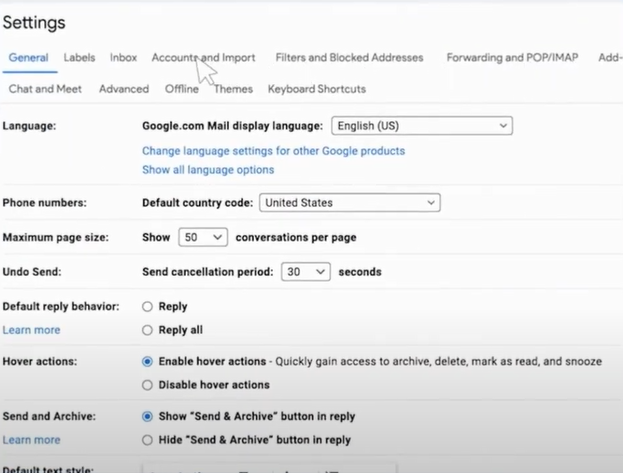
Task: Open Learn more under Default reply behavior
Action: pyautogui.click(x=31, y=330)
